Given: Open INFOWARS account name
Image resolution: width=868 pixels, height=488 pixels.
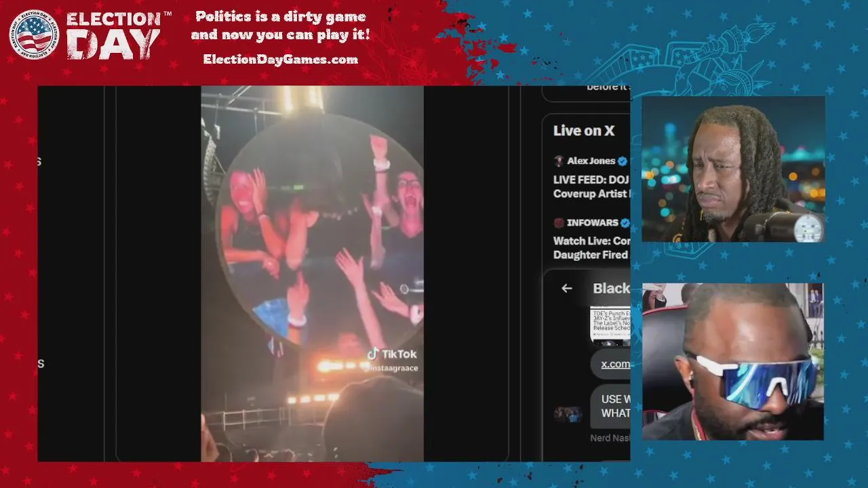Looking at the screenshot, I should point(593,222).
